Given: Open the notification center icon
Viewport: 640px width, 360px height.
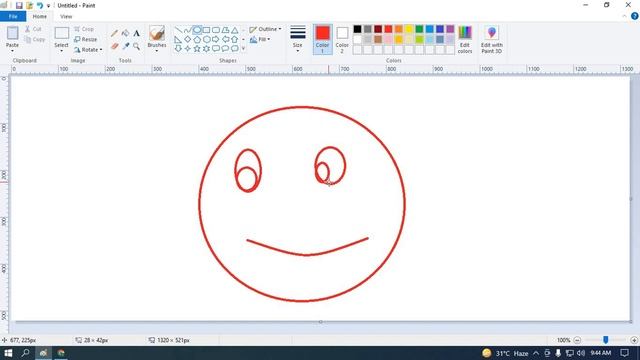Looking at the screenshot, I should click(x=624, y=353).
